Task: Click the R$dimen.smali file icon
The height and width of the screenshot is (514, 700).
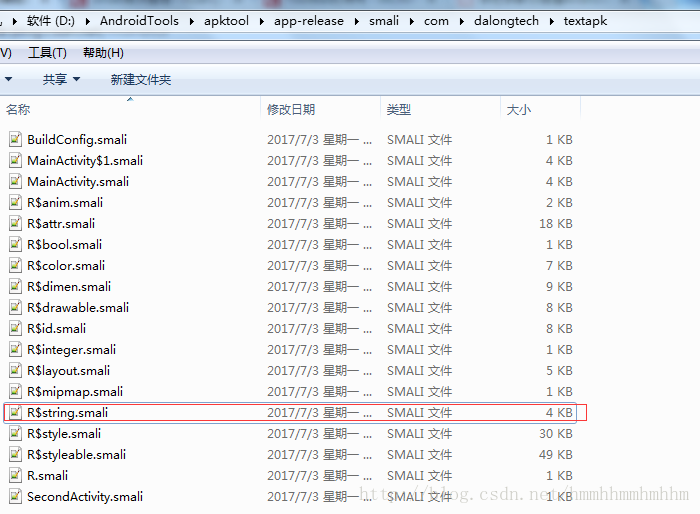Action: click(15, 286)
